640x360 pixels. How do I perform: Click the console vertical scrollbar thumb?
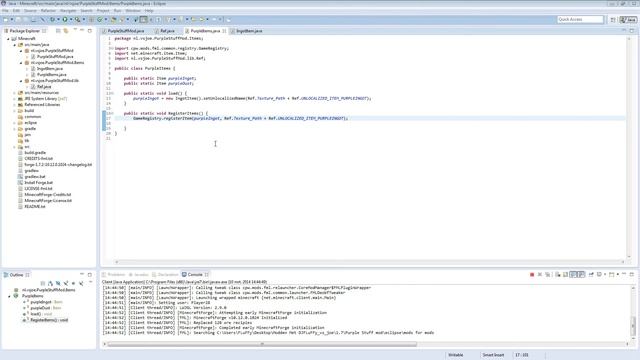[x=633, y=326]
